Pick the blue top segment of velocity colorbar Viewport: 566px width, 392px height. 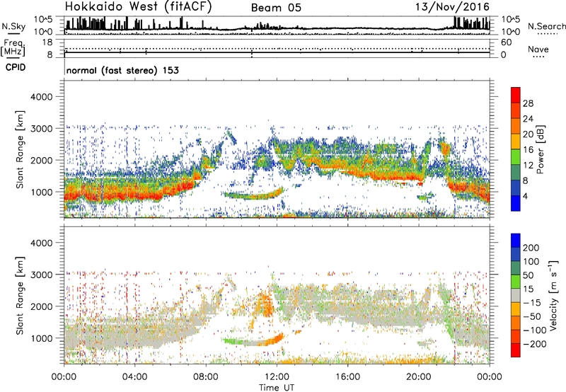[x=516, y=241]
